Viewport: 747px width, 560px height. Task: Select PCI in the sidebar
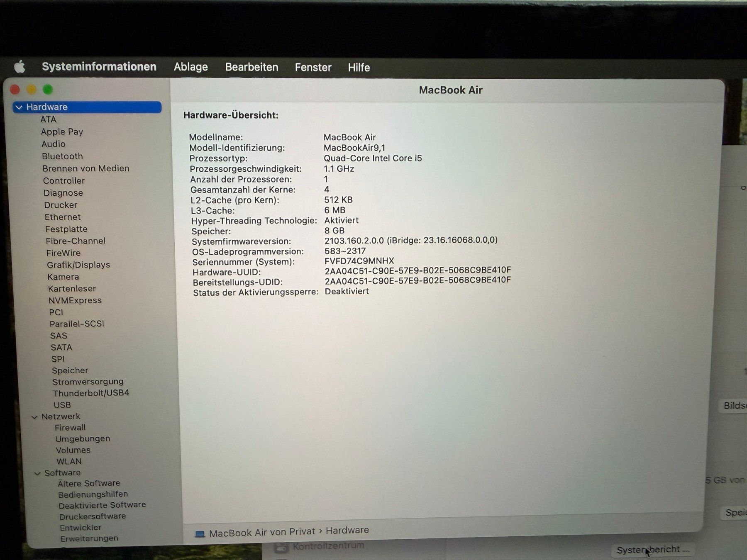[56, 312]
